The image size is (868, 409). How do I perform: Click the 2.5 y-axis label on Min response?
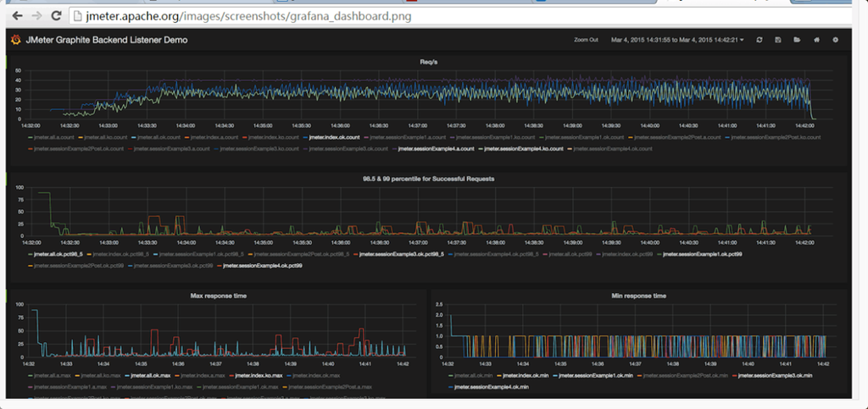[441, 304]
